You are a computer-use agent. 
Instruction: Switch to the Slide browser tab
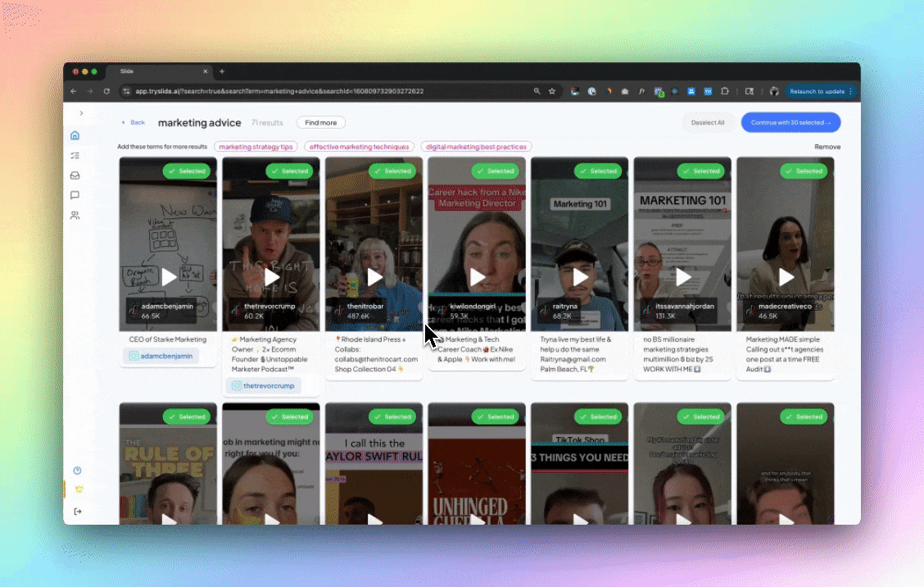[x=158, y=71]
